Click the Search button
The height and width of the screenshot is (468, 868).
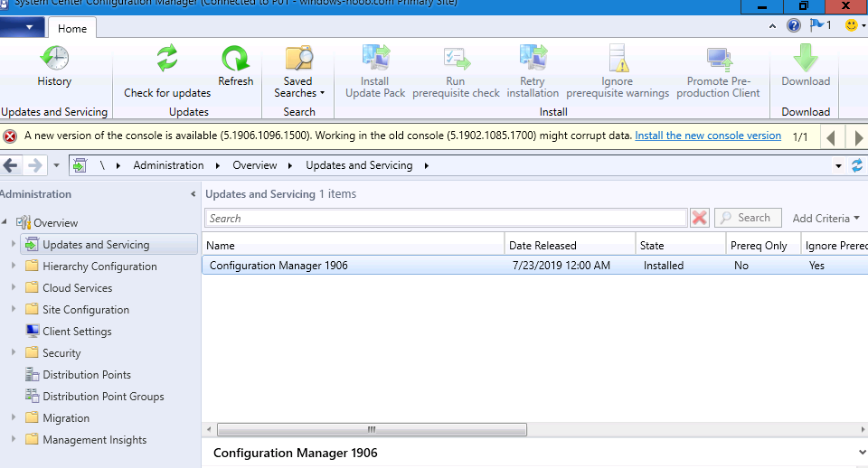coord(748,218)
